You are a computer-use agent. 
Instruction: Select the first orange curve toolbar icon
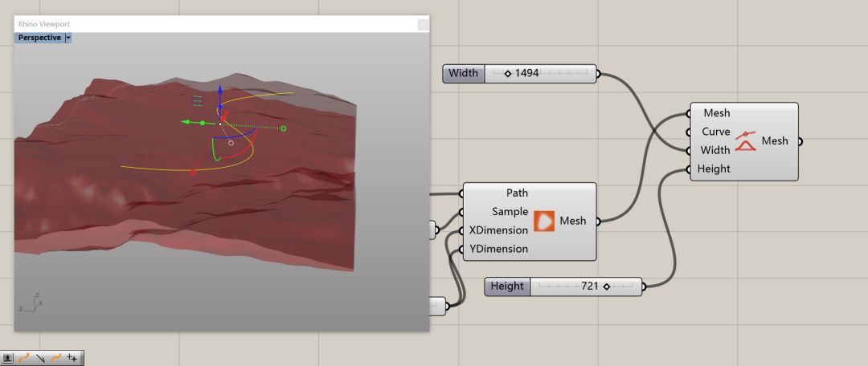point(24,358)
